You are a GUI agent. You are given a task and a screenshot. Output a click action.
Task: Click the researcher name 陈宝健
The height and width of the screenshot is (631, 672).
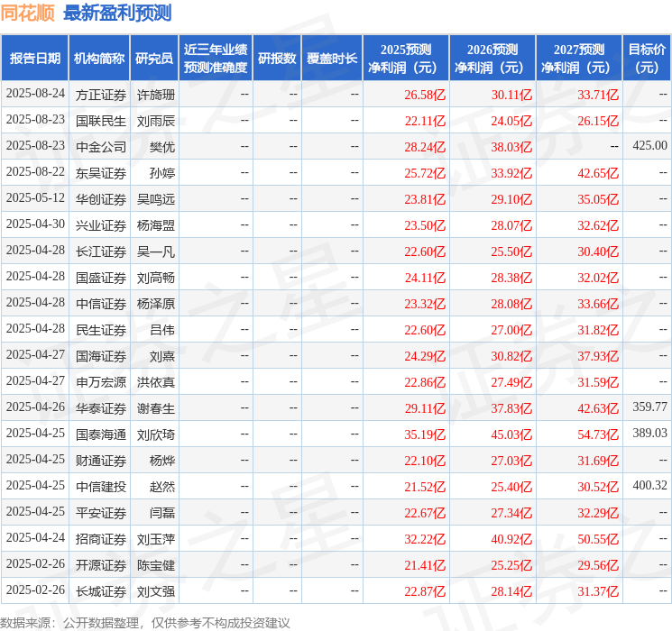155,565
